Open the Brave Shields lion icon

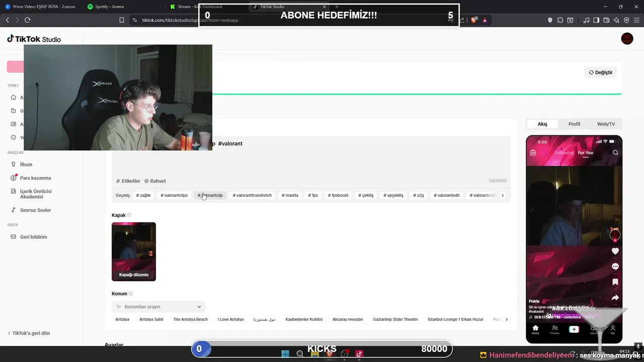(x=474, y=20)
